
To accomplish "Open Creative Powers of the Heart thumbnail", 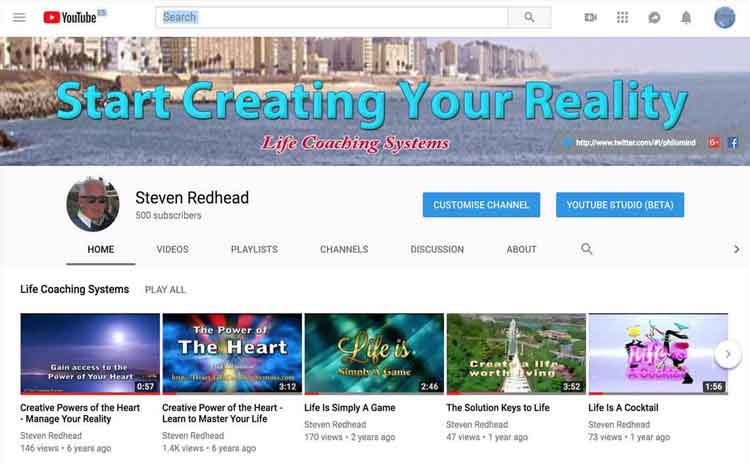I will pos(90,354).
